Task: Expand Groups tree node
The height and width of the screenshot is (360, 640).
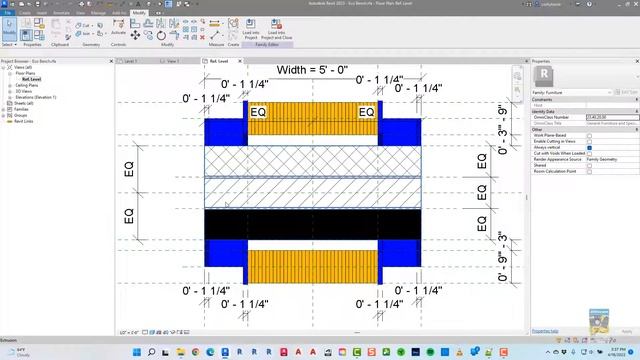Action: tap(3, 116)
